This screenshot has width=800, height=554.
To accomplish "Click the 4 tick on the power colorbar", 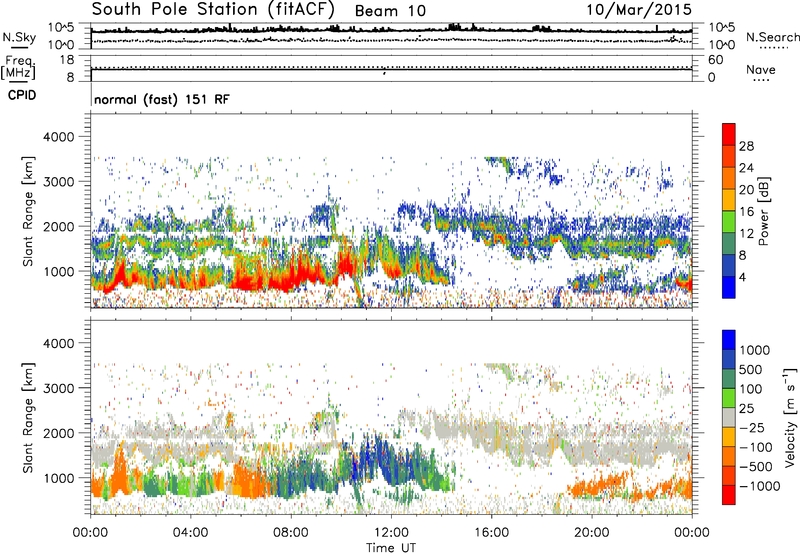I will pyautogui.click(x=743, y=277).
